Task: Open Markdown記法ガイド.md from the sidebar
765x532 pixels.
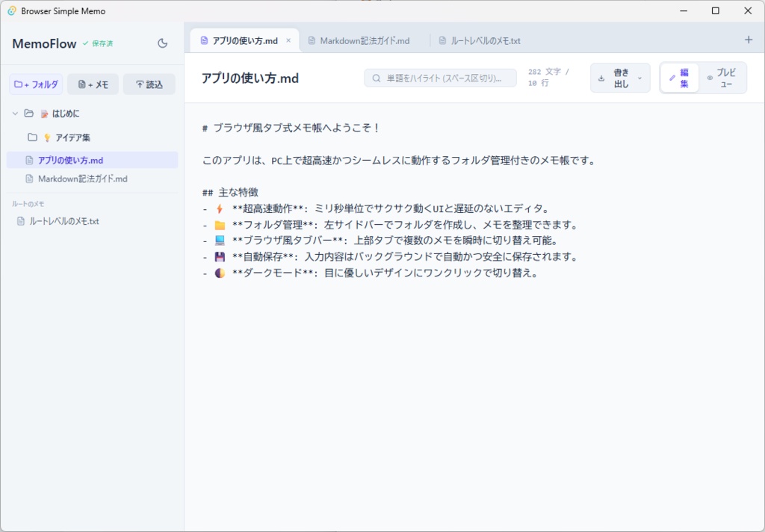Action: pos(92,179)
